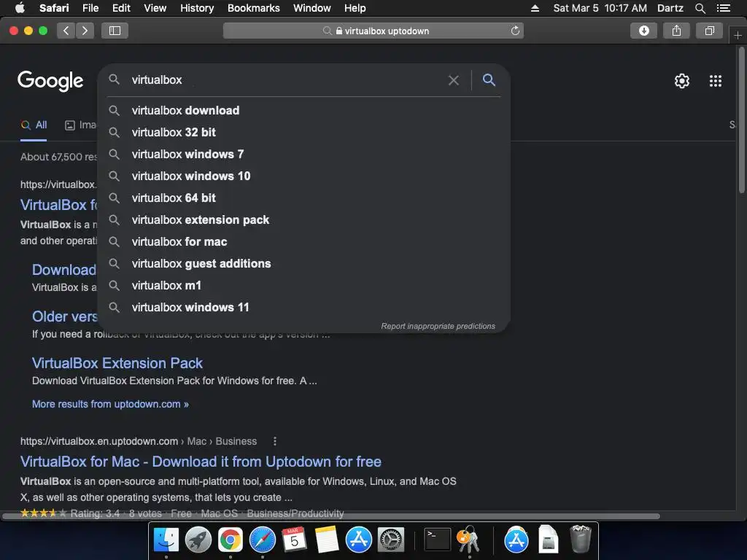Screen dimensions: 747x560
Task: Choose suggestion virtualbox for mac
Action: point(304,242)
